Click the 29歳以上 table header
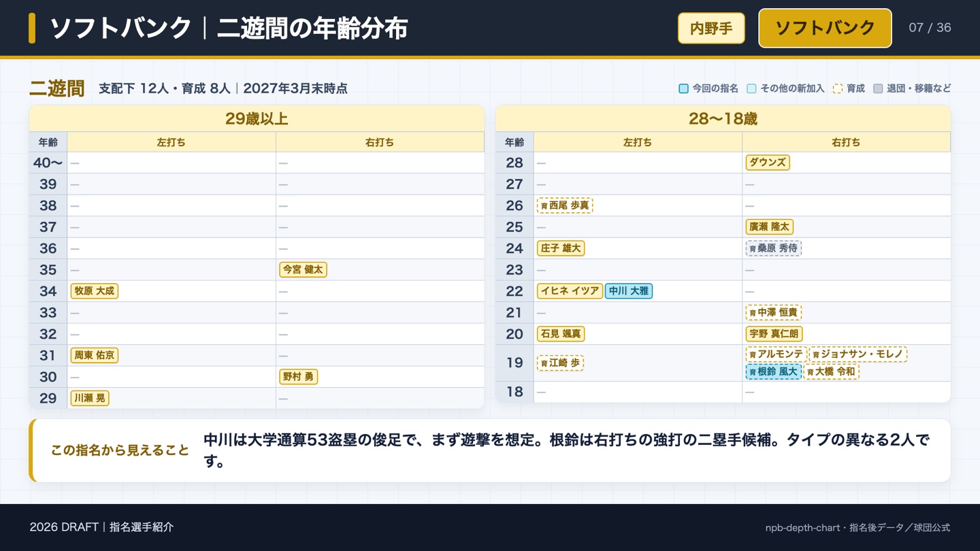 coord(257,118)
